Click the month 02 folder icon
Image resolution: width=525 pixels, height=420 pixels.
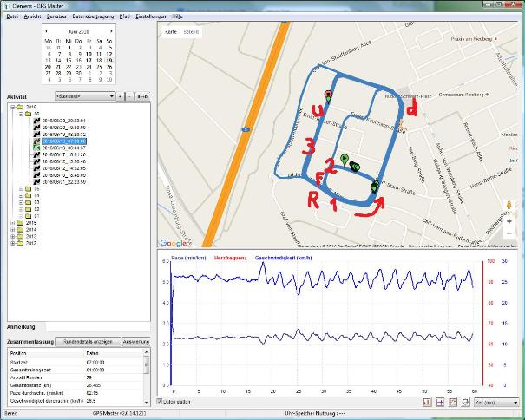(x=28, y=209)
